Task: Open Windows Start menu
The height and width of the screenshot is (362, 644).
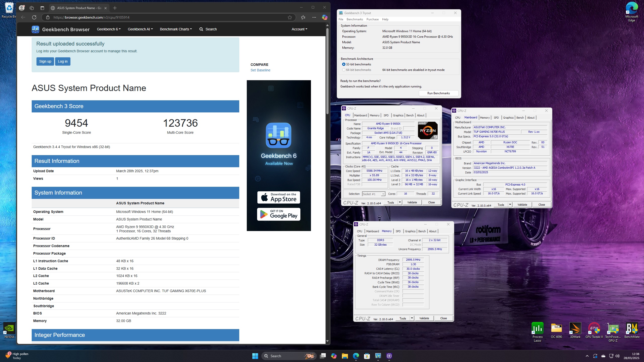Action: click(255, 356)
